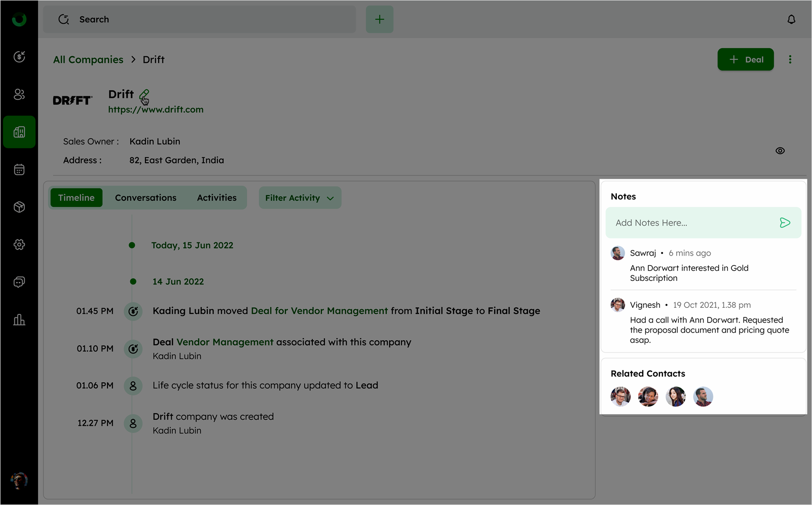Click note 'Ann Dorwart interested in Gold Subscription'

click(689, 273)
